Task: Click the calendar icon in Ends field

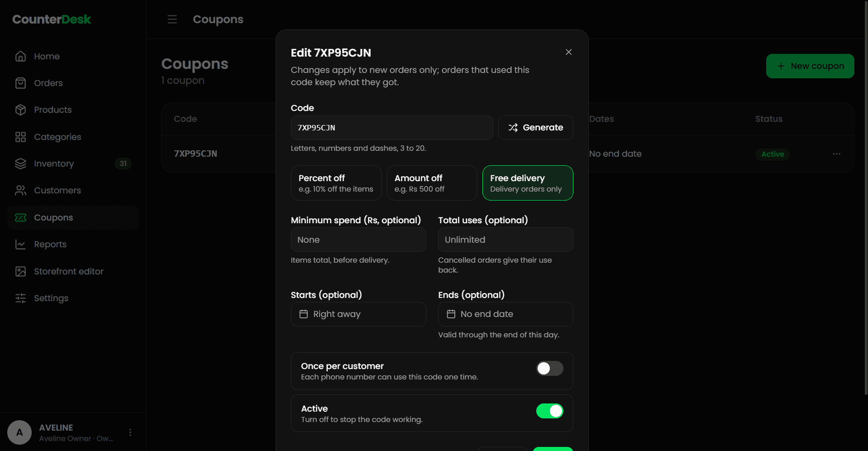Action: coord(451,314)
